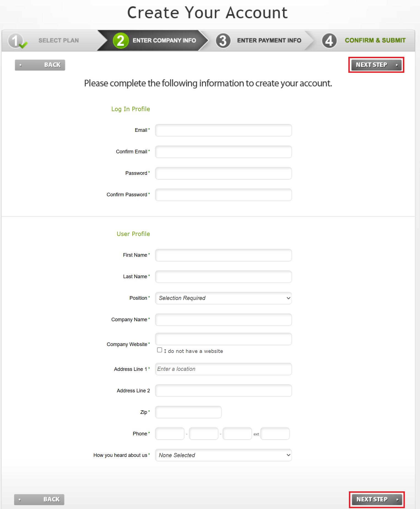Click the arrow icon on top Back button
The width and height of the screenshot is (420, 509).
tap(20, 65)
